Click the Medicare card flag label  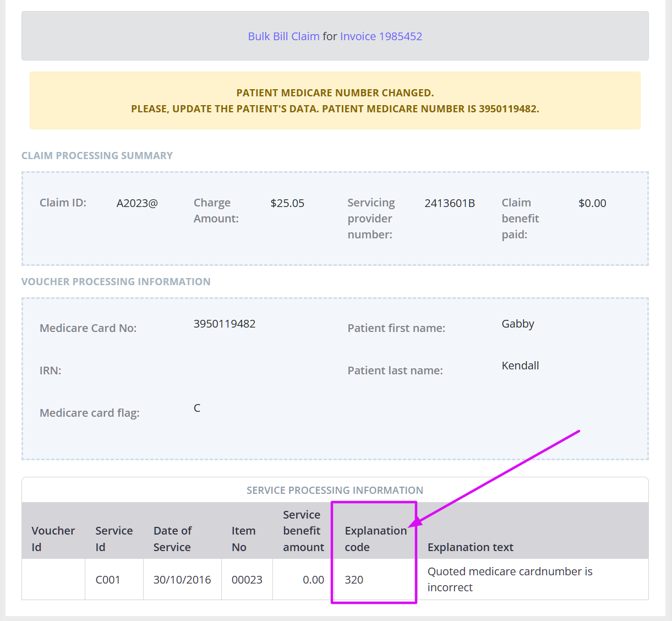click(90, 413)
